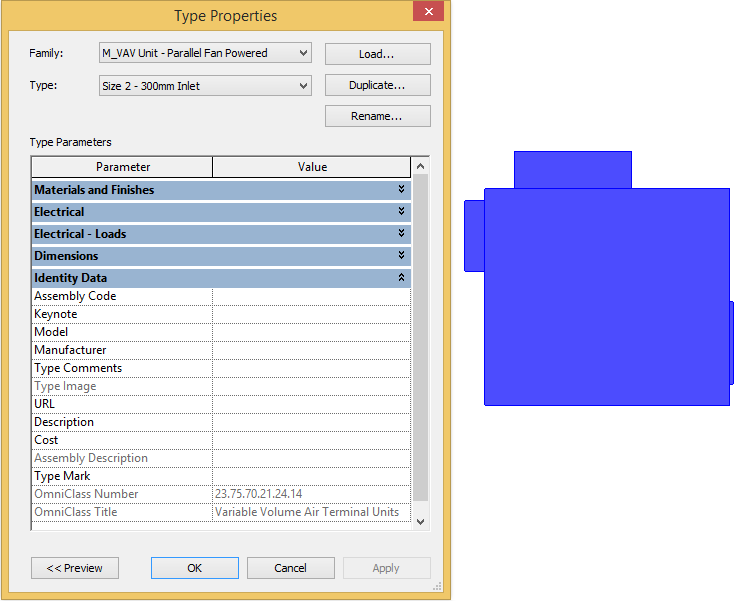740x601 pixels.
Task: Click the URL value field
Action: coord(311,404)
